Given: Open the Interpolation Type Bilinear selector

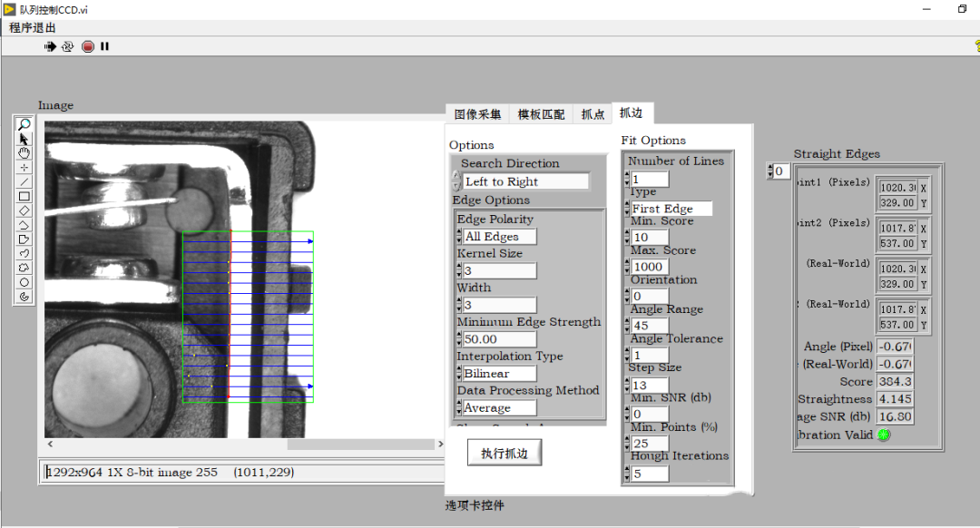Looking at the screenshot, I should (499, 373).
